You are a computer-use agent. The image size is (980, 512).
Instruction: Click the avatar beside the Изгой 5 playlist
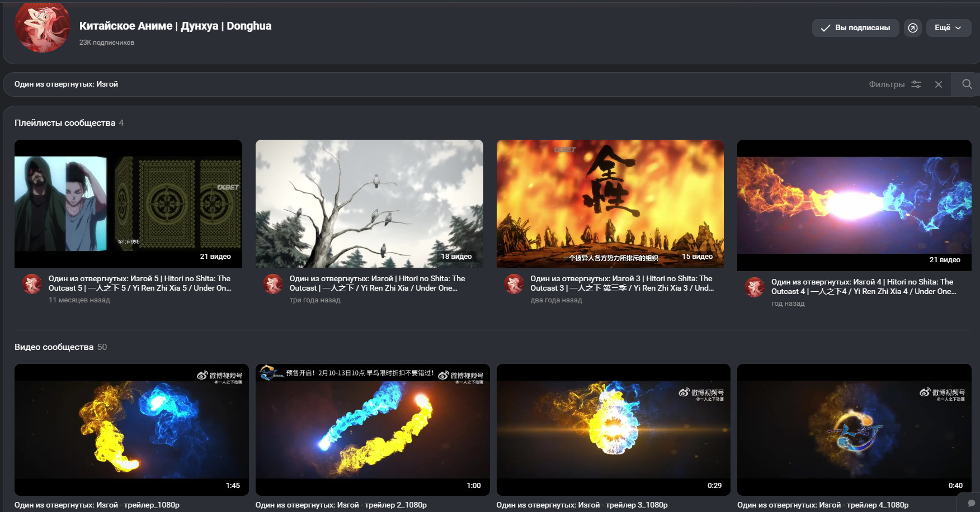point(32,284)
